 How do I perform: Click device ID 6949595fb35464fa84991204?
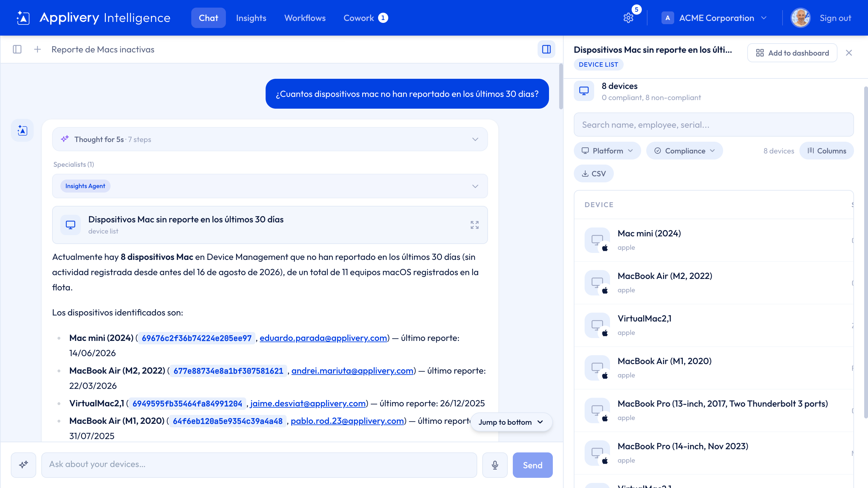click(187, 403)
